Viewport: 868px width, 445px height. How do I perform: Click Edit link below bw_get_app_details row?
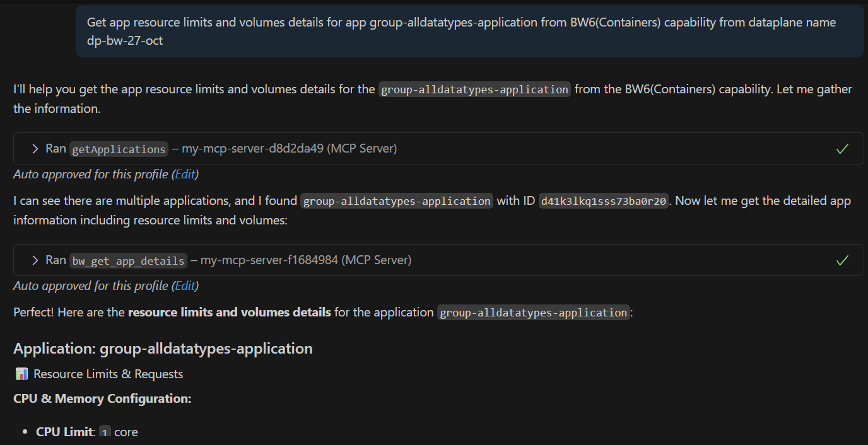pos(185,286)
